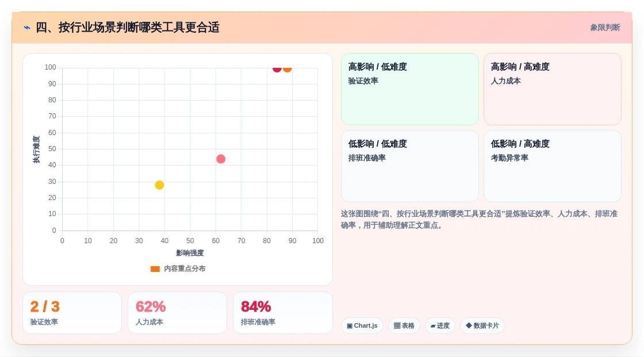Click the Chart.js tag
This screenshot has height=357, width=644.
coord(362,326)
